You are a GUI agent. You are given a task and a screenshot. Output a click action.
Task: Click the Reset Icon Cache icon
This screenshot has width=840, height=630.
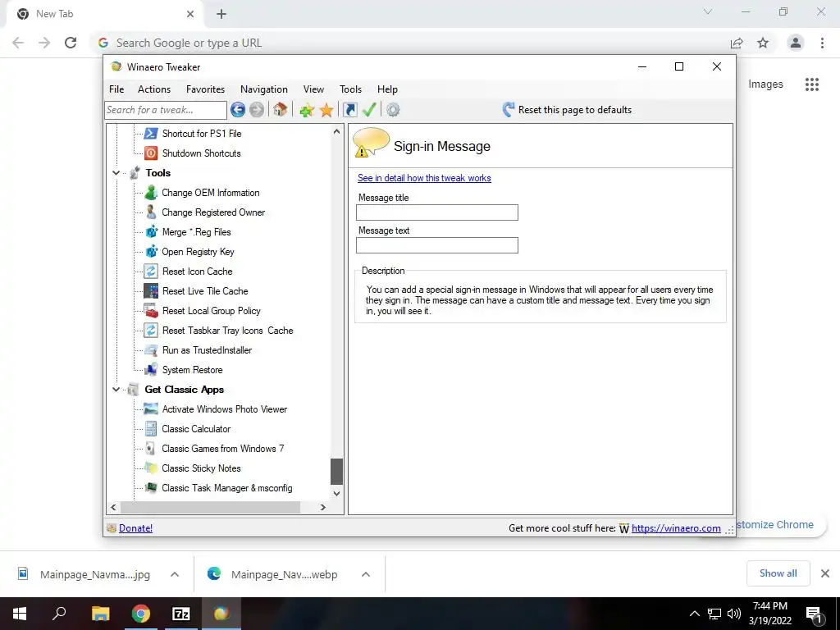click(x=151, y=271)
